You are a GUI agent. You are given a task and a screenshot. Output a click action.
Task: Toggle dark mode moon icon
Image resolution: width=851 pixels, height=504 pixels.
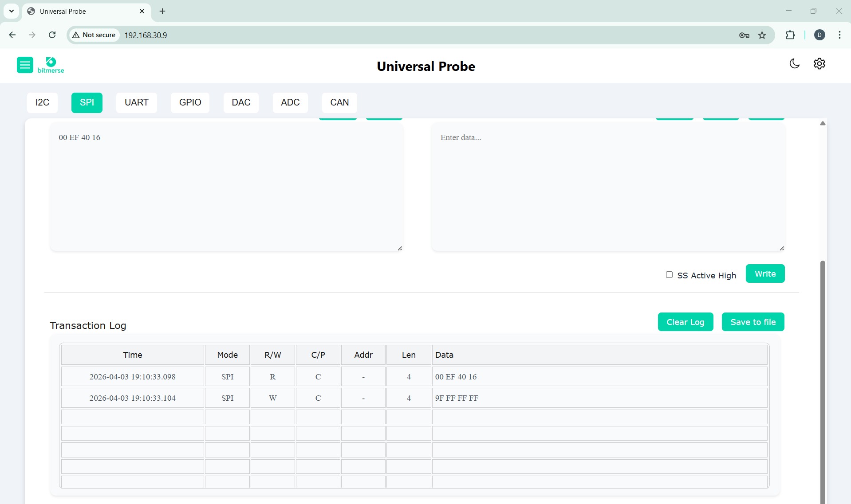click(x=794, y=64)
